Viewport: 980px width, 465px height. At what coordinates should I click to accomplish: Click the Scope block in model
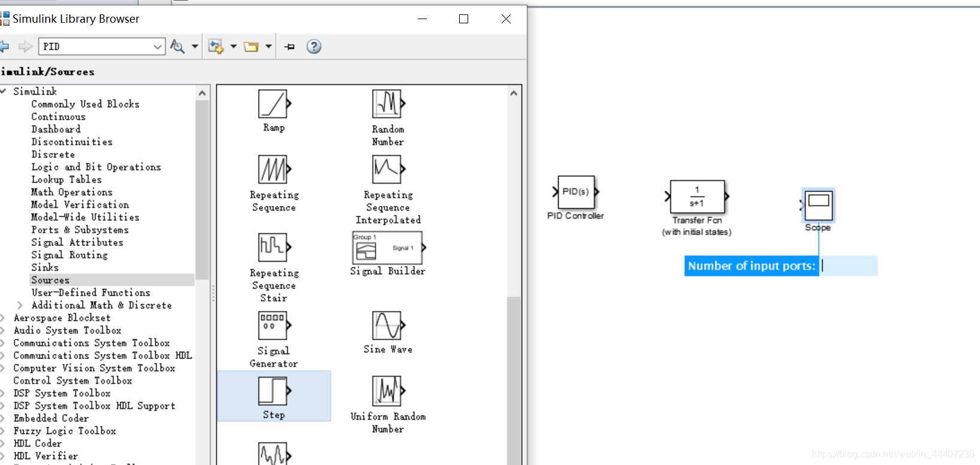point(818,205)
